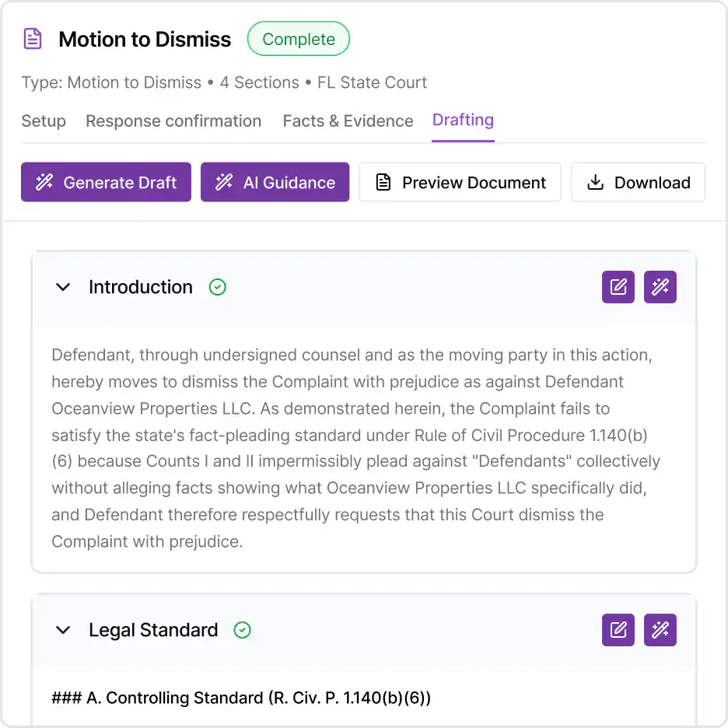Click the green check icon next to Introduction
728x728 pixels.
click(218, 287)
